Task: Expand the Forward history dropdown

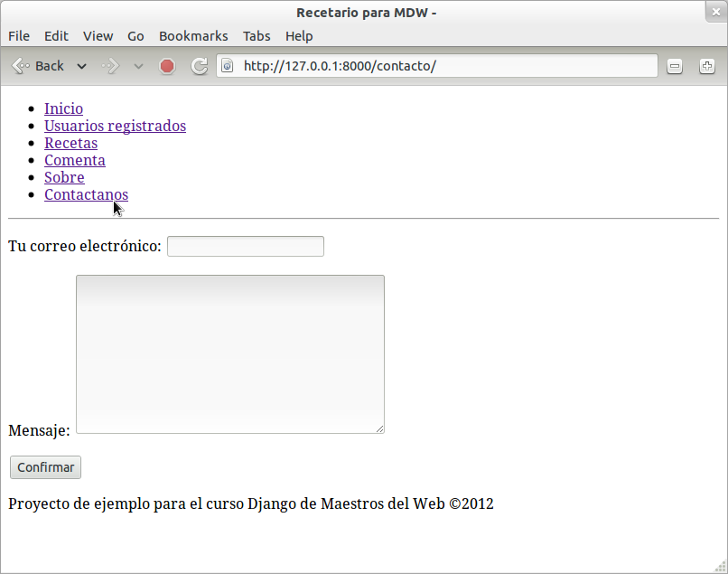Action: (138, 66)
